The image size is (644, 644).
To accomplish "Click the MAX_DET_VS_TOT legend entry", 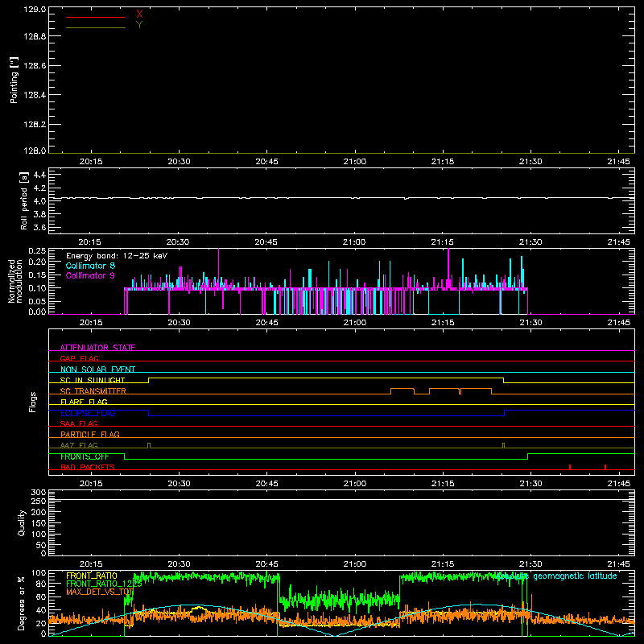I will pyautogui.click(x=100, y=592).
